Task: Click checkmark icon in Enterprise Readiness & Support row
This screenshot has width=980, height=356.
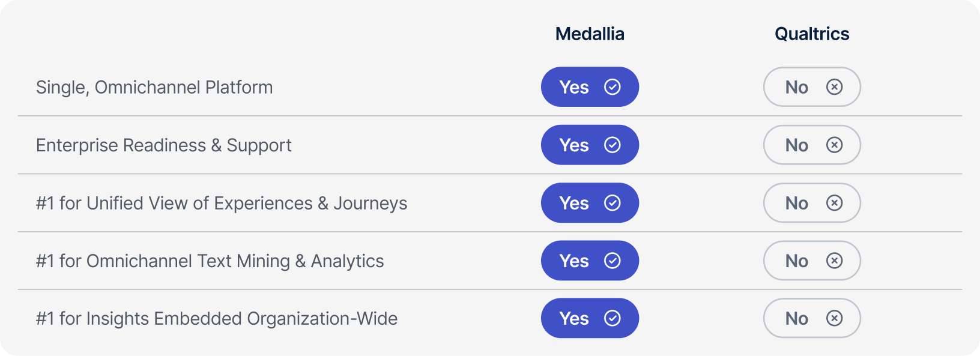Action: (x=612, y=145)
